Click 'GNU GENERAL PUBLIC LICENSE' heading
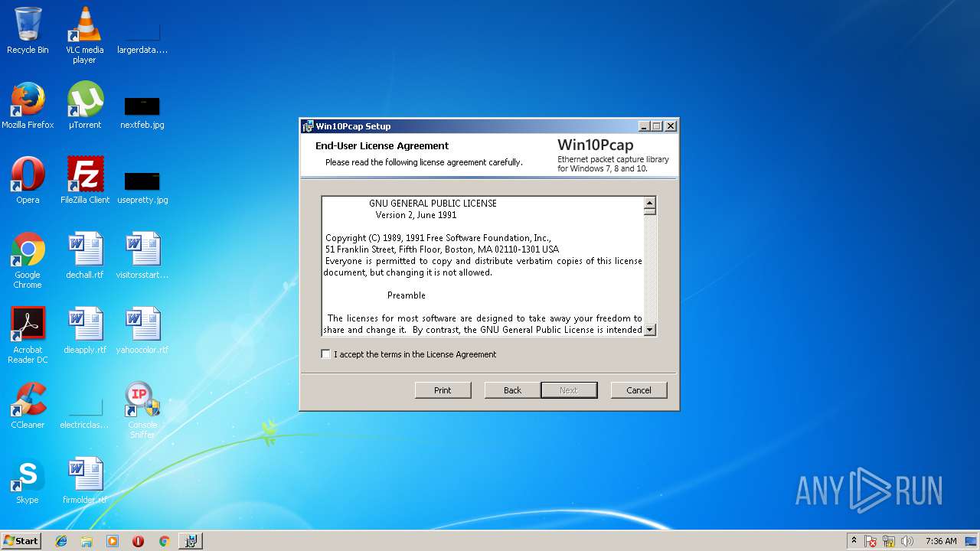The width and height of the screenshot is (980, 551). pyautogui.click(x=433, y=204)
